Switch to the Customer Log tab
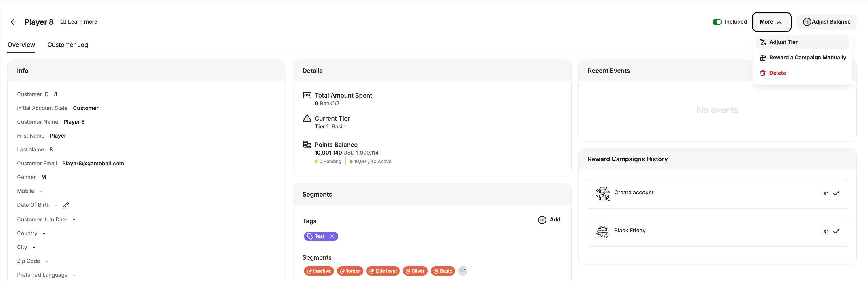Image resolution: width=868 pixels, height=281 pixels. [68, 45]
